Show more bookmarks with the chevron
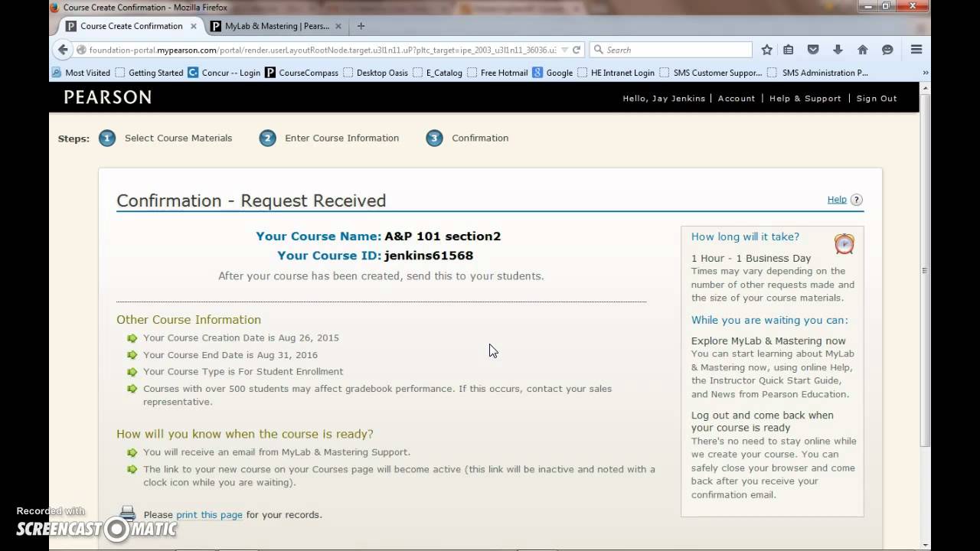The width and height of the screenshot is (980, 551). tap(925, 73)
